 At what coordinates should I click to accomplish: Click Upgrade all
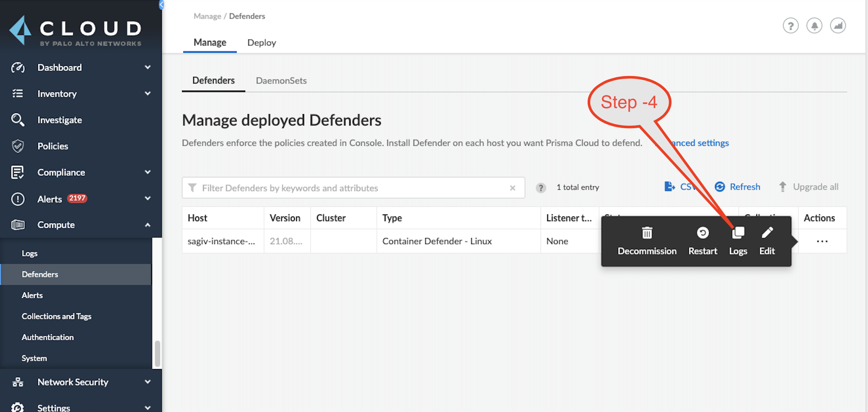(x=816, y=187)
